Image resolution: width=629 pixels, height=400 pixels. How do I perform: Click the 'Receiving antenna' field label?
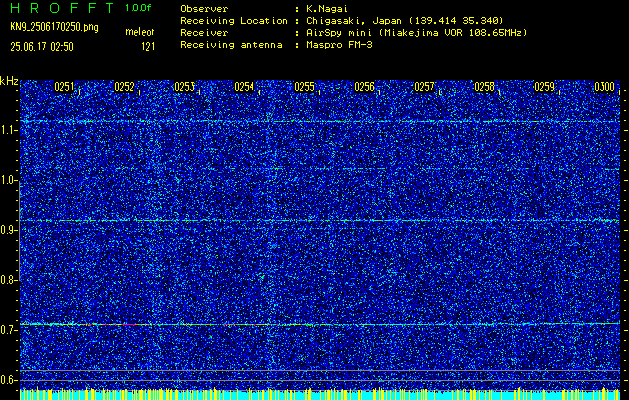231,45
